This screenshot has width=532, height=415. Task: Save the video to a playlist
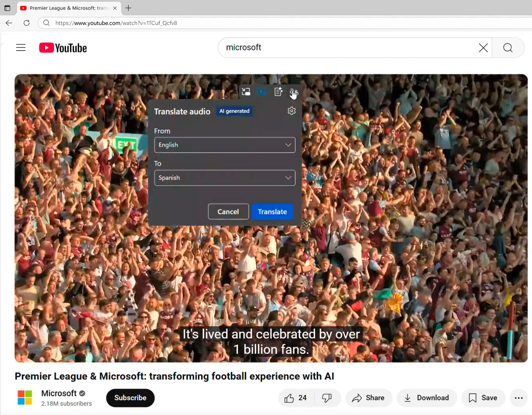click(483, 398)
